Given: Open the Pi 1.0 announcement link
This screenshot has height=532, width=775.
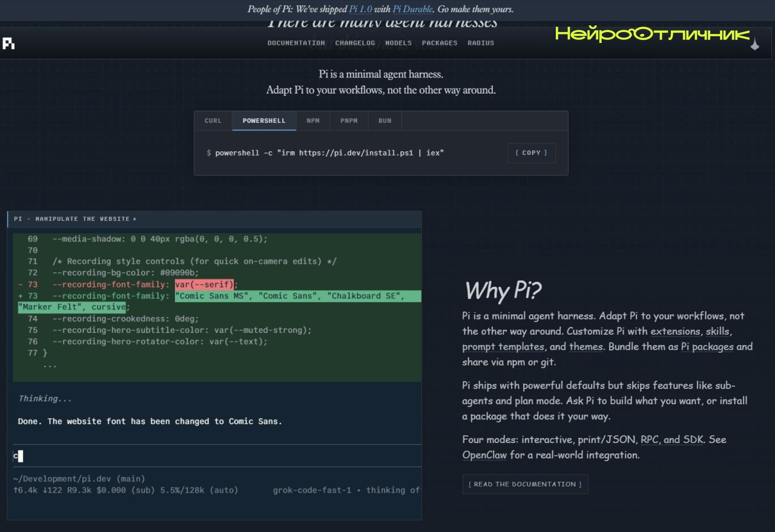Looking at the screenshot, I should coord(361,9).
